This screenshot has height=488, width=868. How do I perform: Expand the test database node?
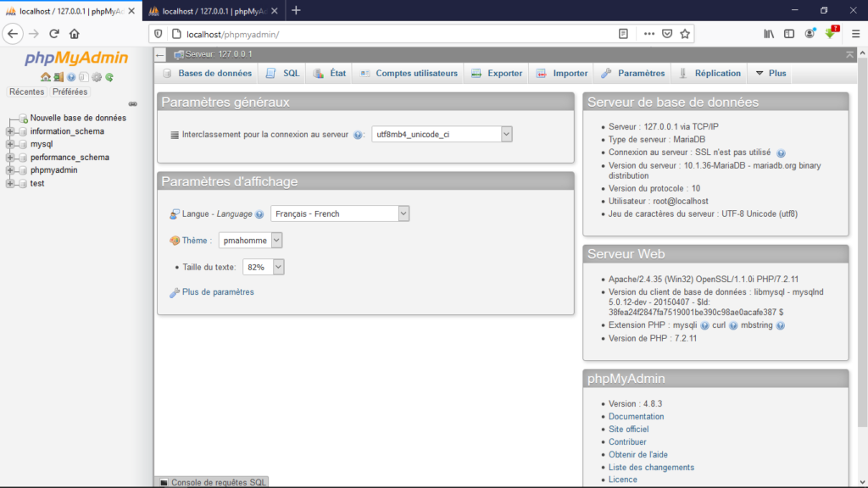pyautogui.click(x=10, y=184)
